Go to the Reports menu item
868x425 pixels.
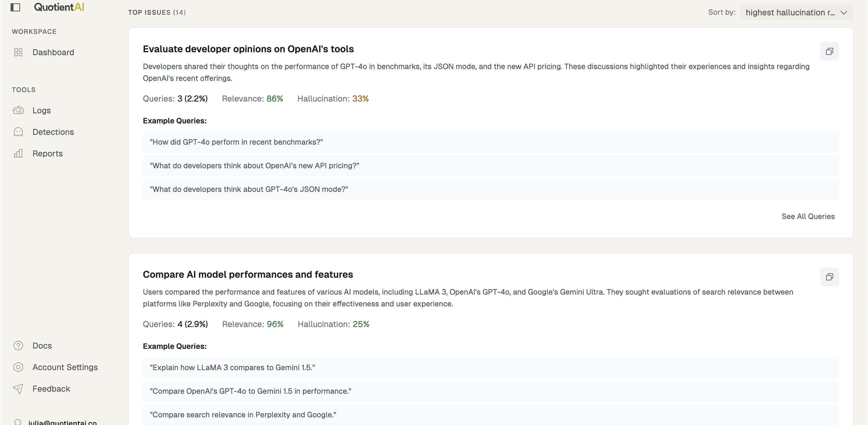click(48, 153)
